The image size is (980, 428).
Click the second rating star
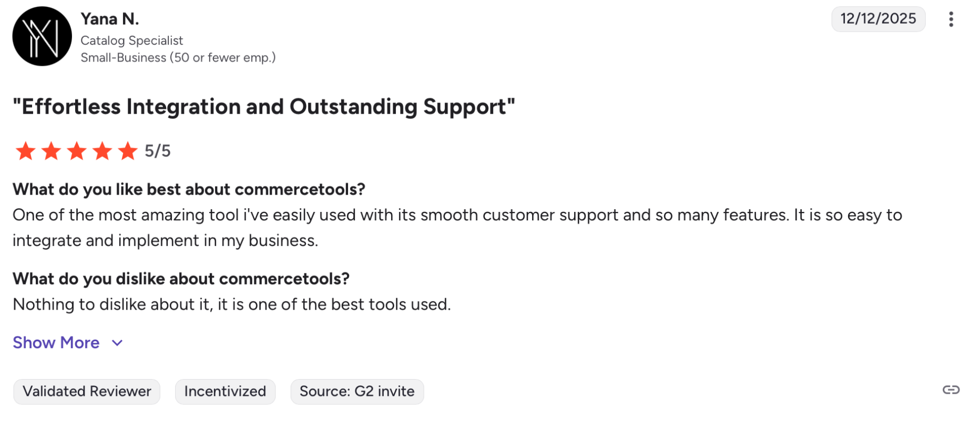click(x=51, y=151)
